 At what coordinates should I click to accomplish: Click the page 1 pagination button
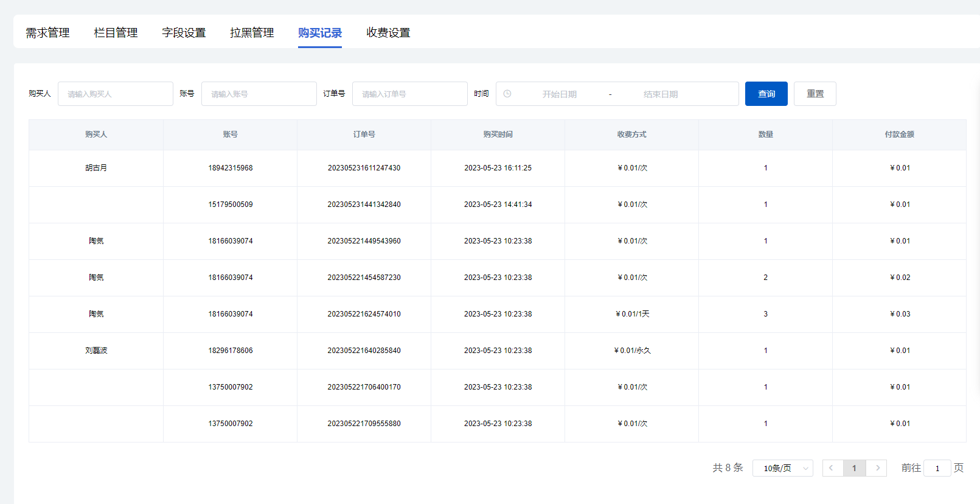[x=854, y=468]
